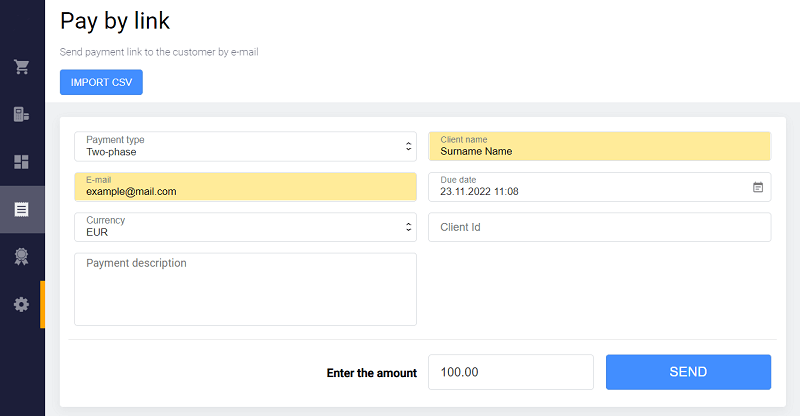Click the amount input showing 100.00
The width and height of the screenshot is (800, 416).
click(510, 372)
